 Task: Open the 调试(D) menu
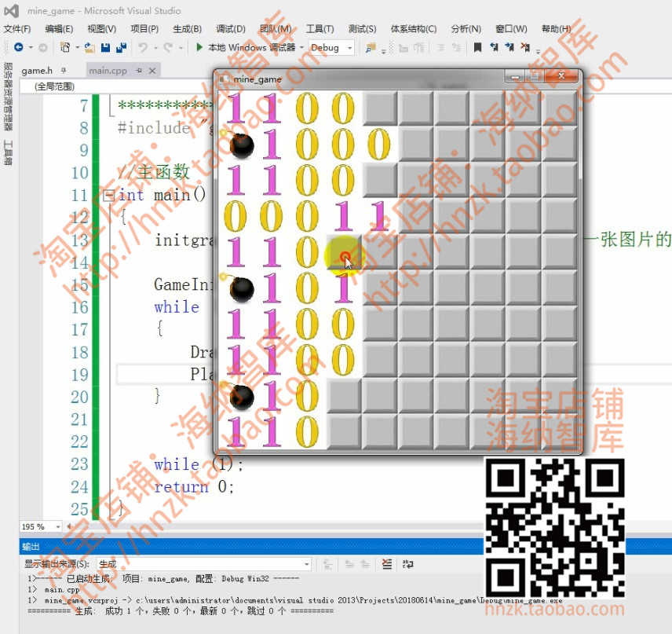231,29
